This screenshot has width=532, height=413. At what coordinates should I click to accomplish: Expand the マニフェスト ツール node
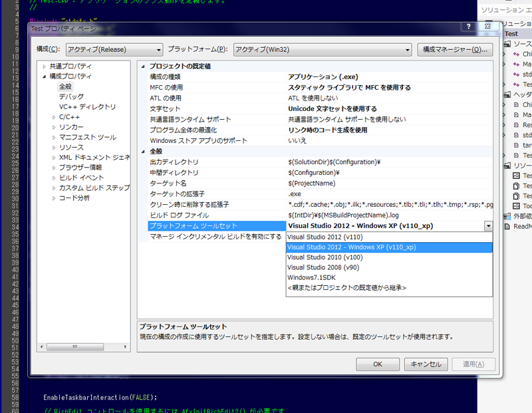point(54,138)
